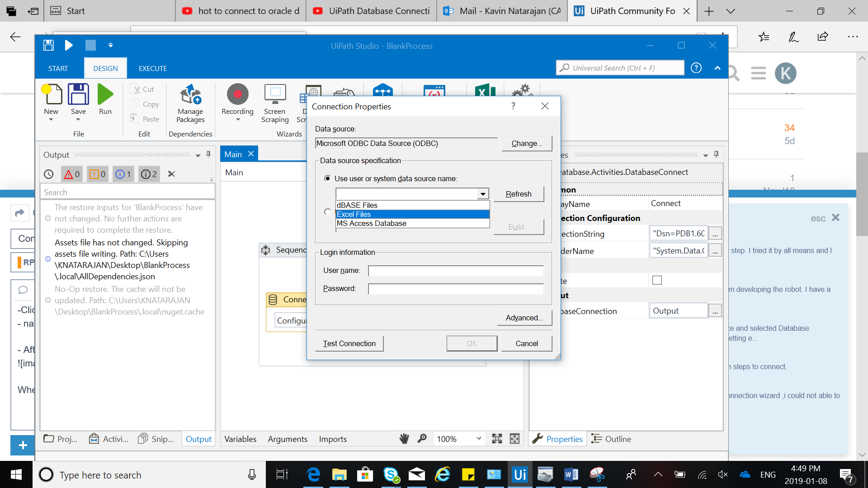
Task: Open the data source name combo box
Action: [x=483, y=194]
